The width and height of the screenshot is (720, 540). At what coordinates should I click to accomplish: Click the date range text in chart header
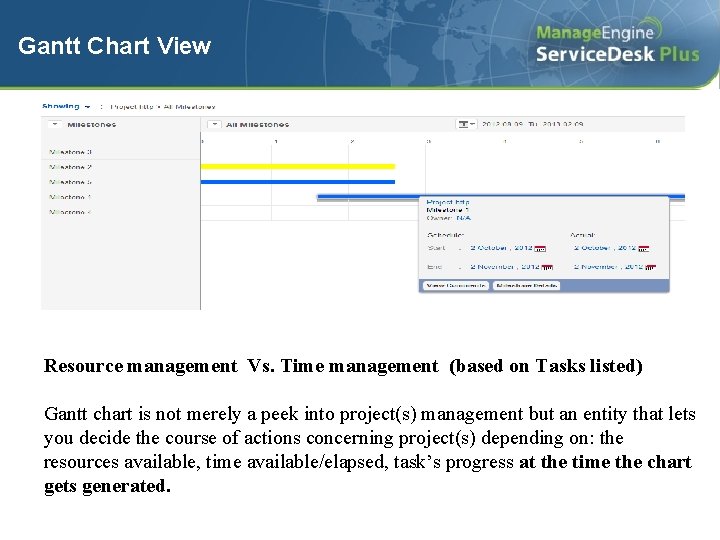coord(533,124)
